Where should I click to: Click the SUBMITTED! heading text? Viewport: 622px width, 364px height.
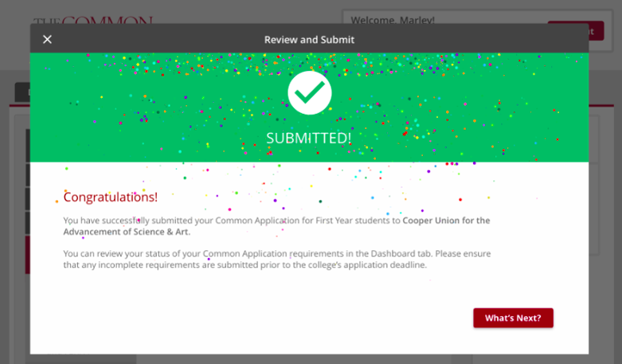[x=309, y=138]
